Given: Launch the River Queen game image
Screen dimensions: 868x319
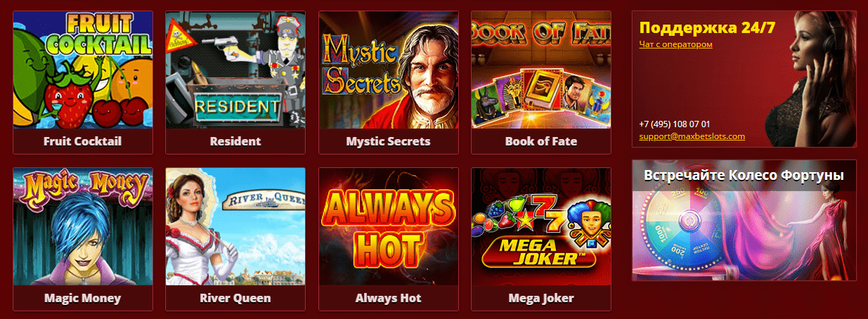Looking at the screenshot, I should point(235,226).
